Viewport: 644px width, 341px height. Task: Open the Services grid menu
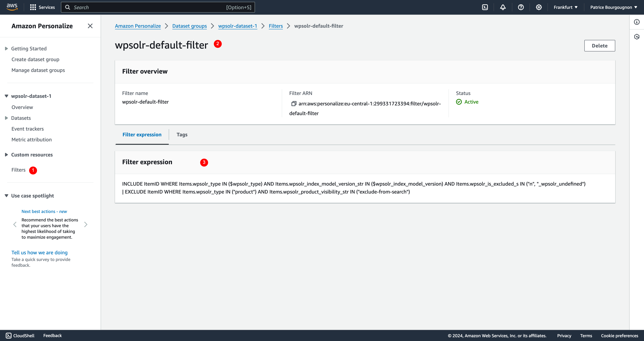pyautogui.click(x=42, y=7)
